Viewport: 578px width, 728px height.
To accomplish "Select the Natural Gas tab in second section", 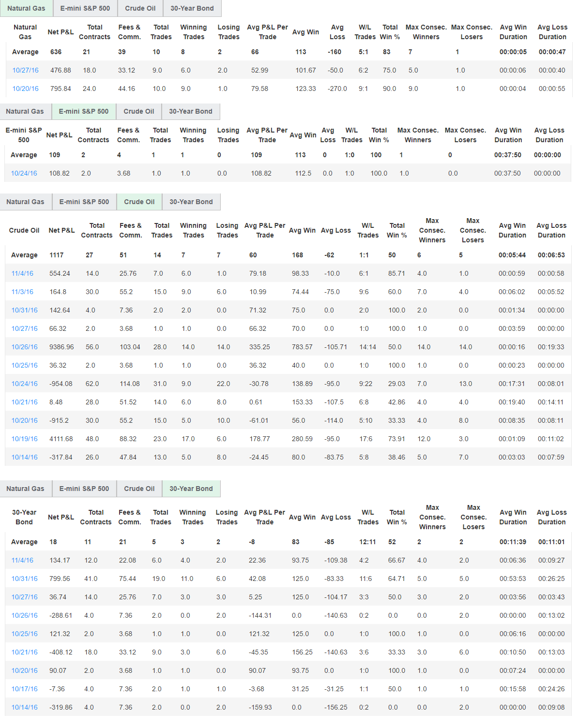I will click(26, 111).
